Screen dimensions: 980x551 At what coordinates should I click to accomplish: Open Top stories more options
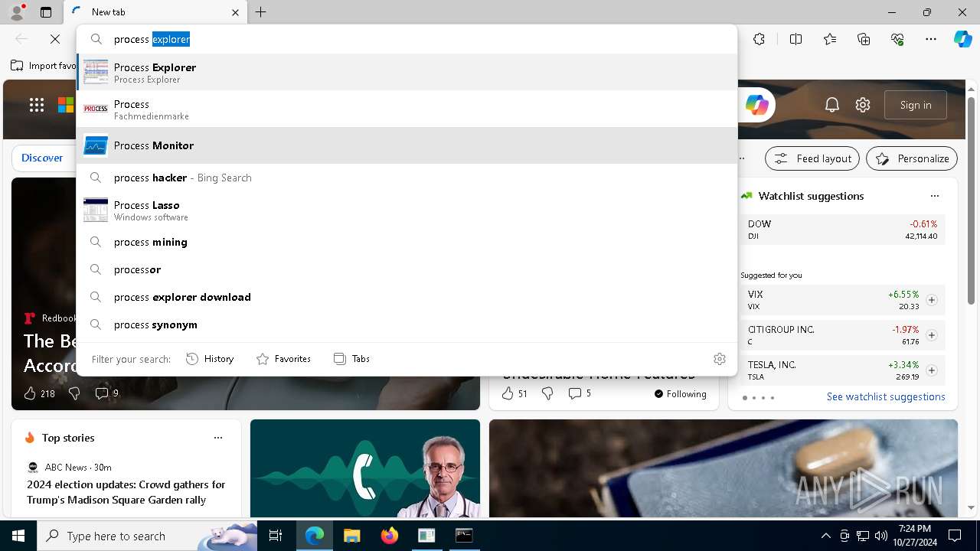click(x=218, y=438)
